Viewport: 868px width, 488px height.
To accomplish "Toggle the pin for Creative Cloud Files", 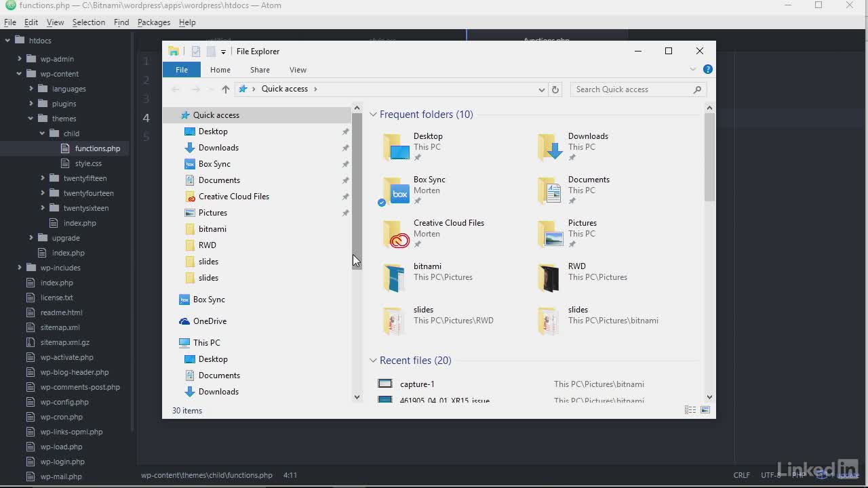I will click(345, 197).
